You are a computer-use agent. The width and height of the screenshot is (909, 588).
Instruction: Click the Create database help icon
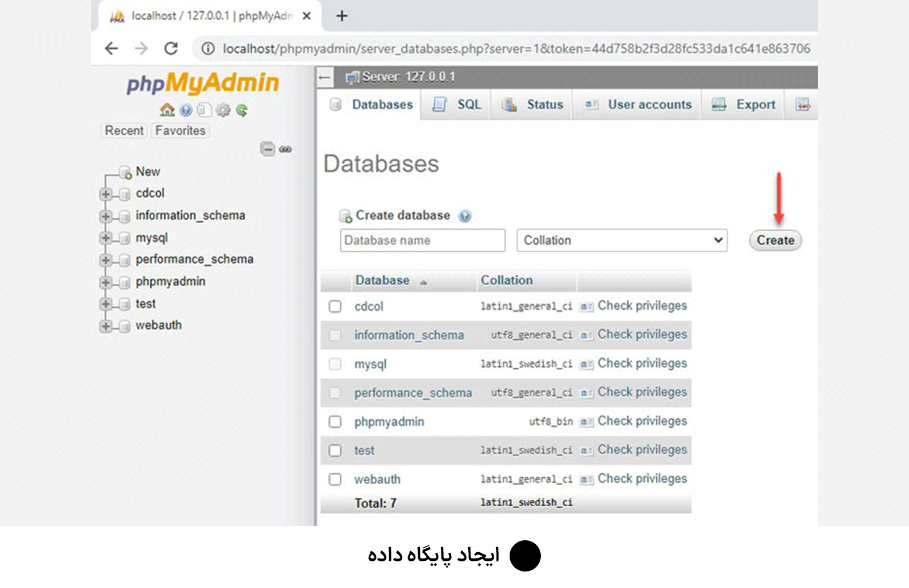pos(465,216)
